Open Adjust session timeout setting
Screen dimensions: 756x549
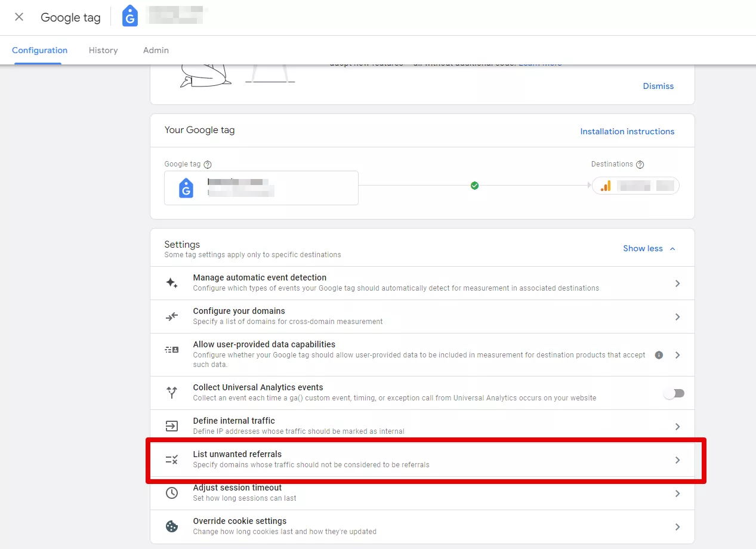(422, 493)
